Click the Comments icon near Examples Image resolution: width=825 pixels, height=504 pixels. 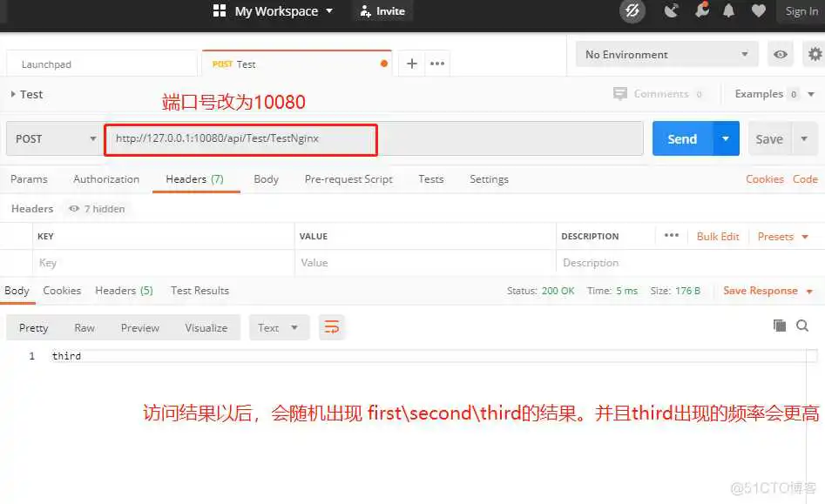tap(620, 94)
